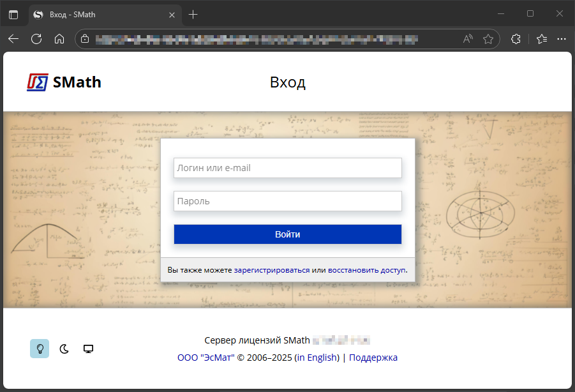
Task: Maximize the browser window
Action: 530,14
